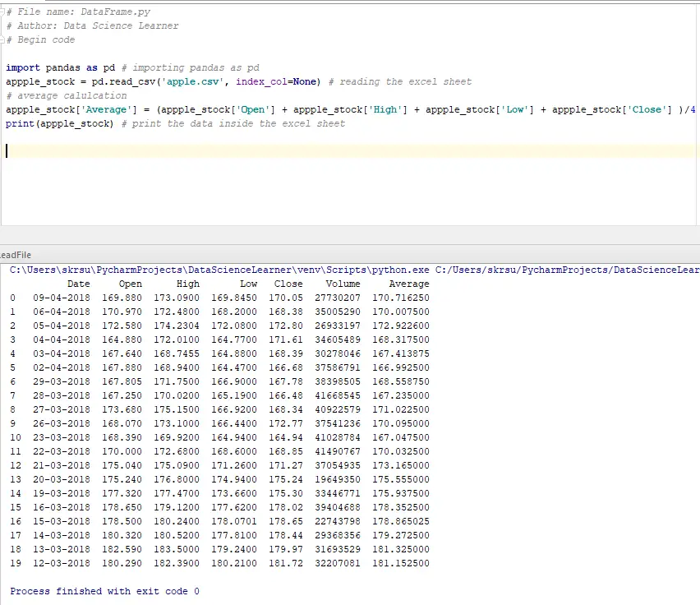The width and height of the screenshot is (700, 605).
Task: Click volume value '41028784'
Action: tap(338, 437)
